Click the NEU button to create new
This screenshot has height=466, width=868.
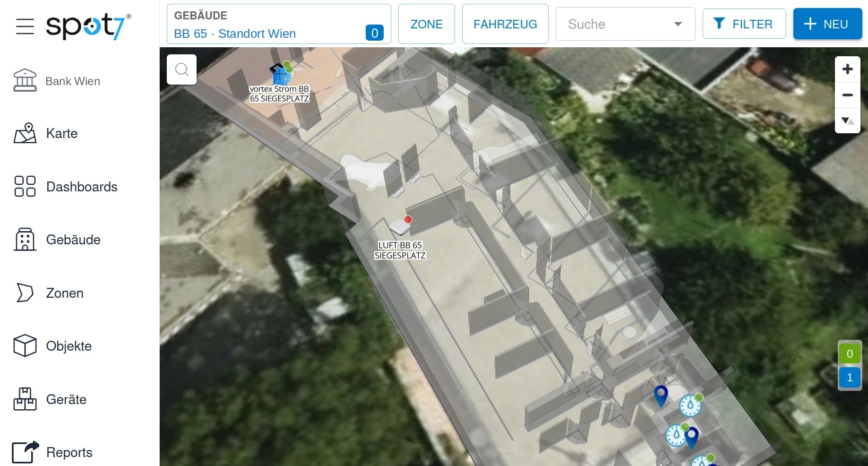click(827, 24)
